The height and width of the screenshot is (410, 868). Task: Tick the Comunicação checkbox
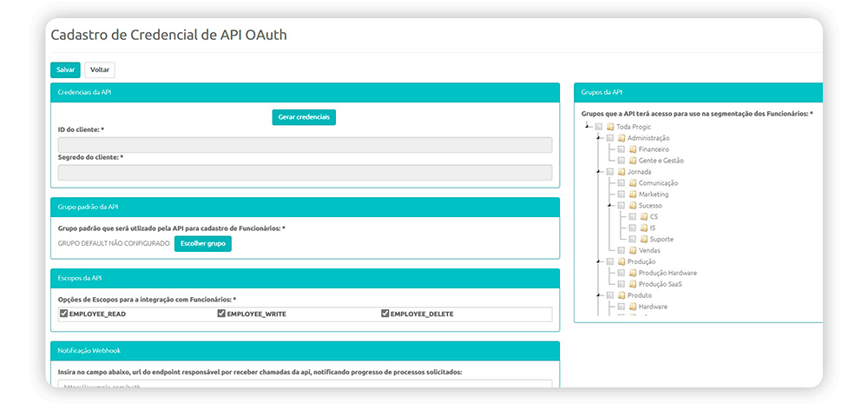pyautogui.click(x=621, y=182)
